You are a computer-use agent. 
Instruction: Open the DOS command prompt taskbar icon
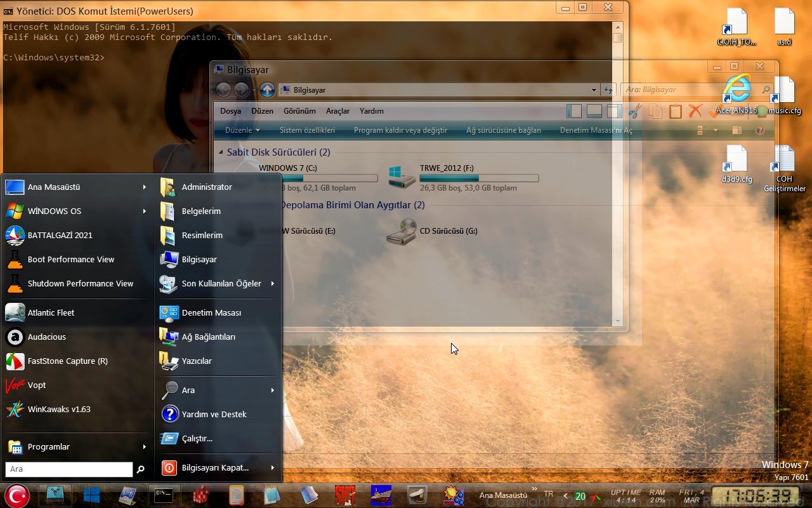coord(164,495)
